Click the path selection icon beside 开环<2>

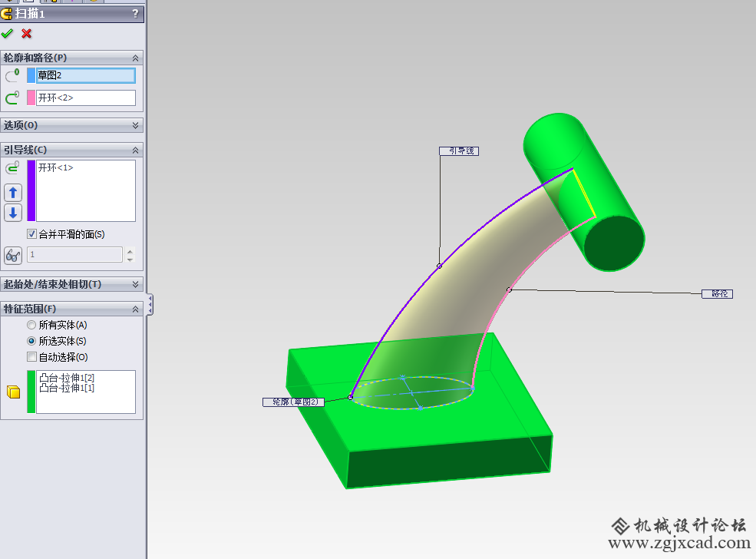[12, 98]
